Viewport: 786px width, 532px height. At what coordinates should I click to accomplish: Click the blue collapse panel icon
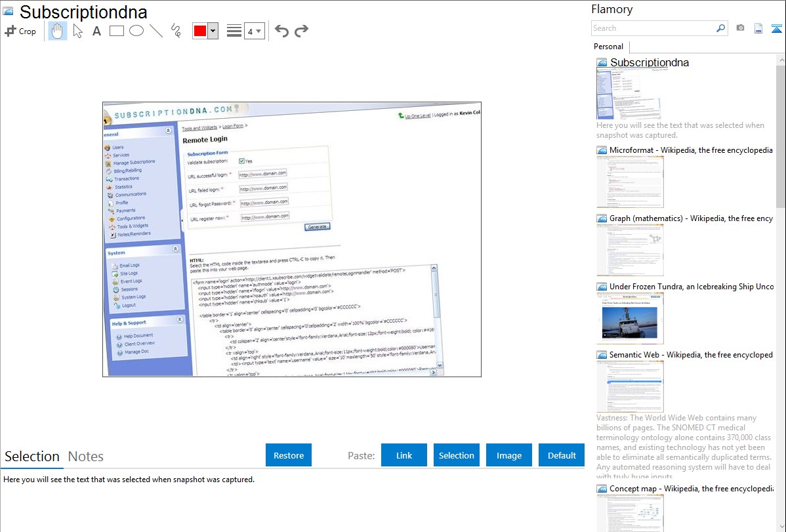pos(776,28)
